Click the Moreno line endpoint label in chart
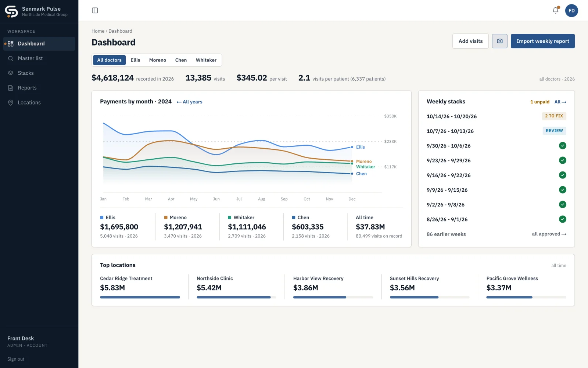Viewport: 588px width, 368px height. tap(364, 162)
